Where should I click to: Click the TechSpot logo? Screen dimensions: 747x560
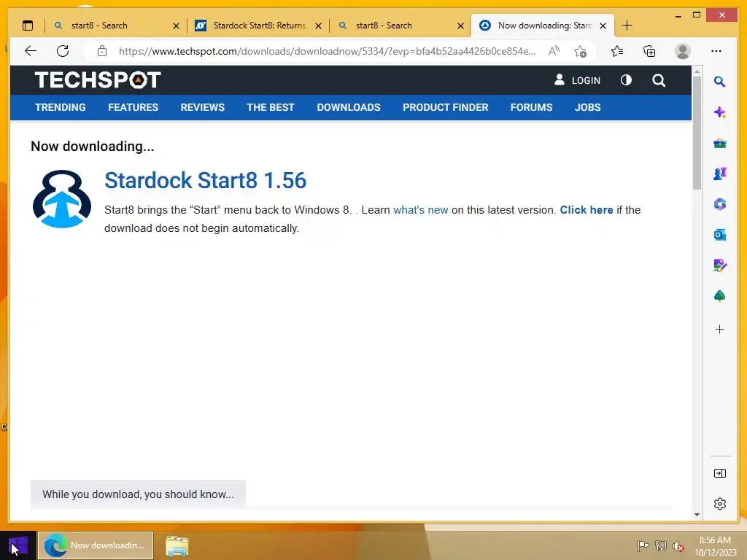tap(98, 80)
